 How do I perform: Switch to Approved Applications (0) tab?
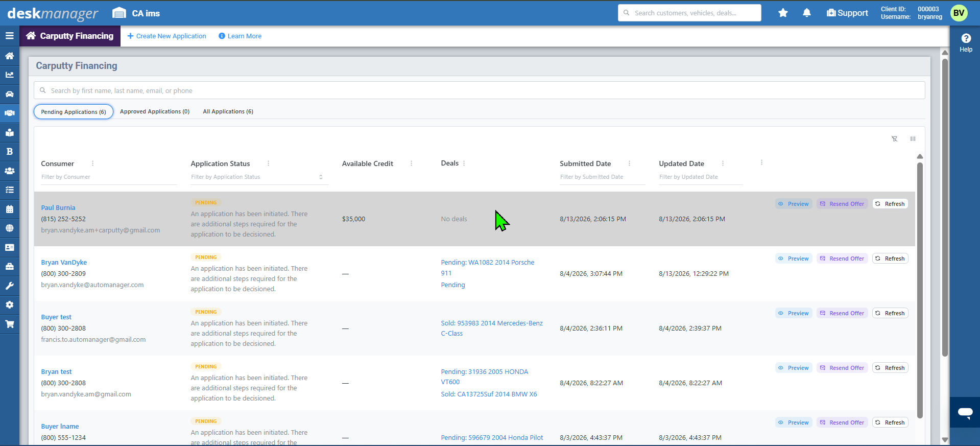pyautogui.click(x=155, y=111)
